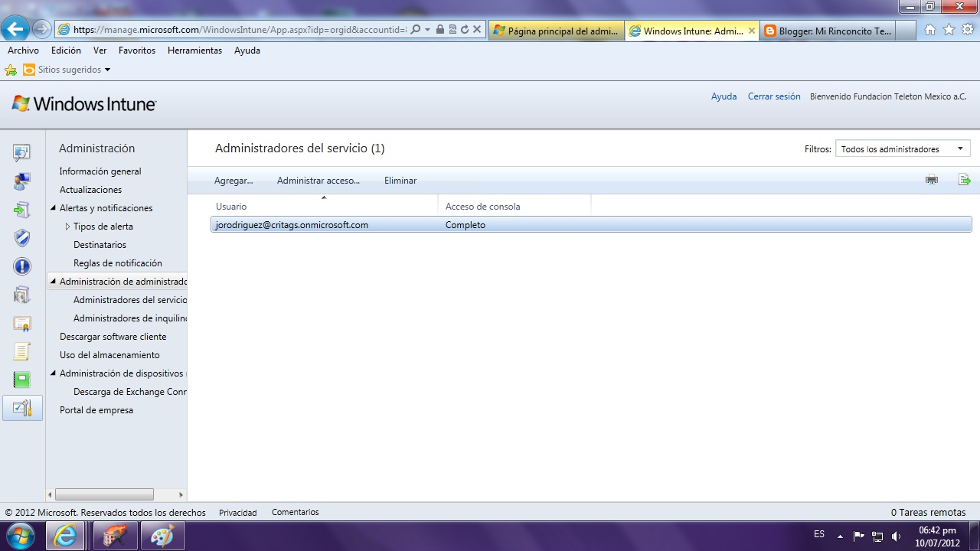
Task: Click the browser favorites star icon
Action: coord(949,30)
